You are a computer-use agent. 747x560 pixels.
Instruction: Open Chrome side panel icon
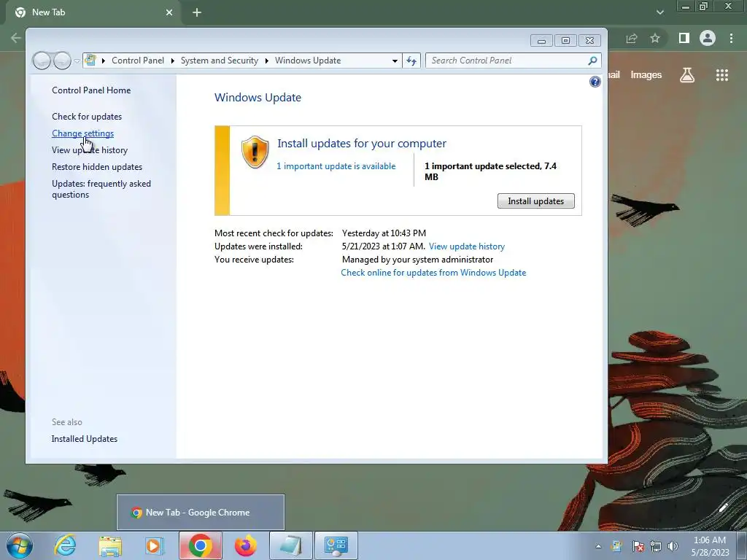click(684, 38)
